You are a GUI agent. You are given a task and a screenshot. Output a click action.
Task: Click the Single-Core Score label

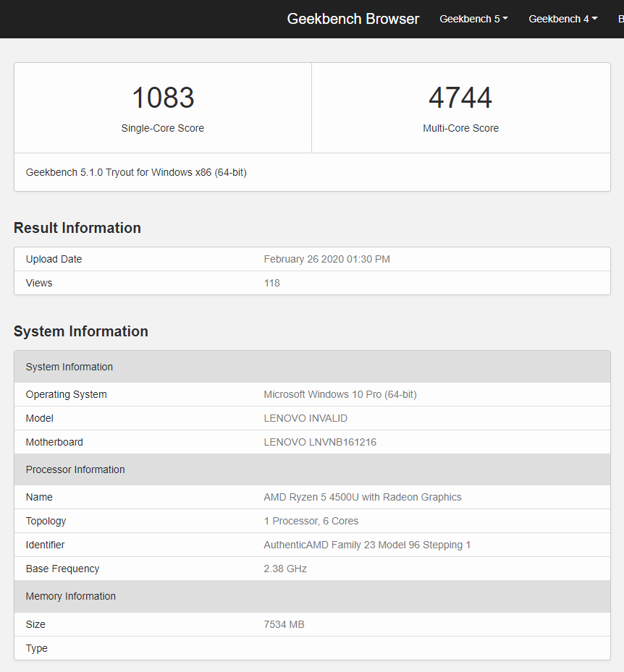(163, 128)
